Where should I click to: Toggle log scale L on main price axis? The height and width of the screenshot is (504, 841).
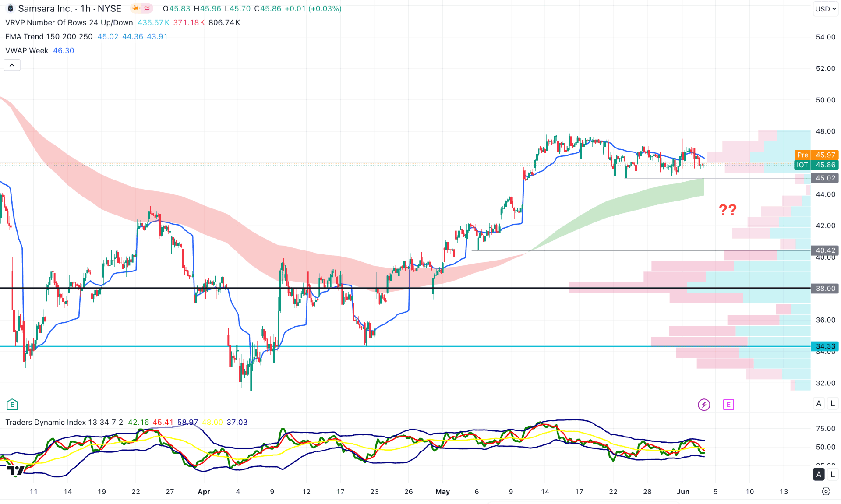833,404
